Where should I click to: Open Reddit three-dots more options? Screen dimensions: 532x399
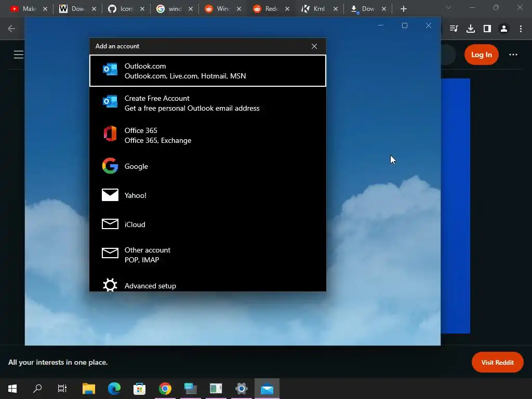tap(513, 55)
